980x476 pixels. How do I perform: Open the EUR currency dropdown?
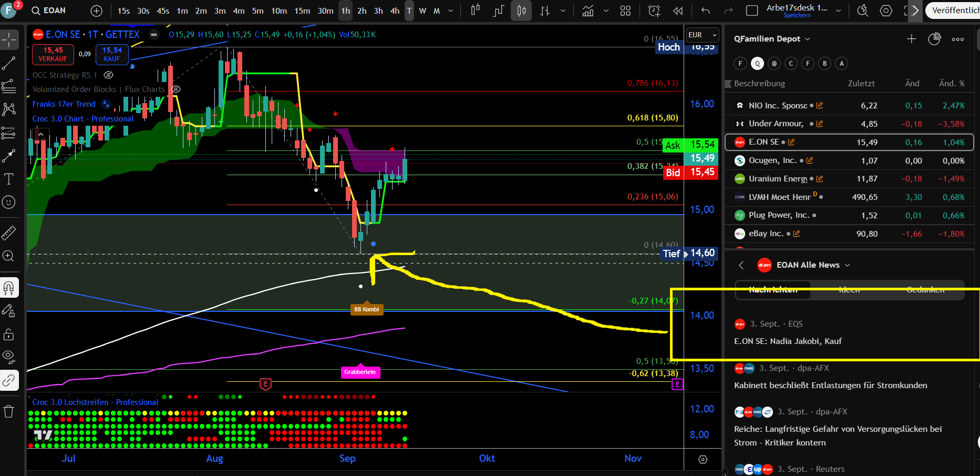pyautogui.click(x=702, y=35)
